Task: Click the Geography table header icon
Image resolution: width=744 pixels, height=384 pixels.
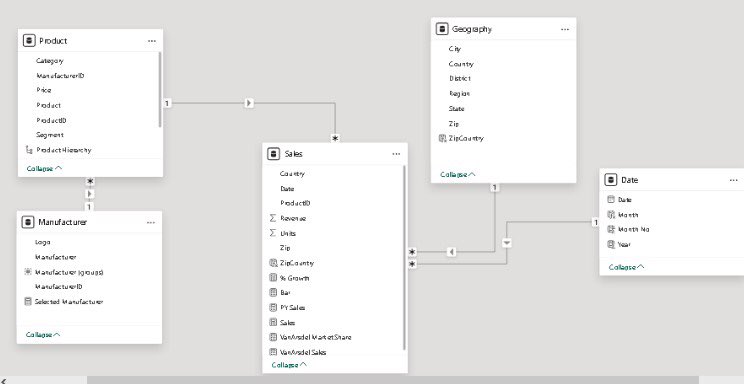Action: point(442,29)
